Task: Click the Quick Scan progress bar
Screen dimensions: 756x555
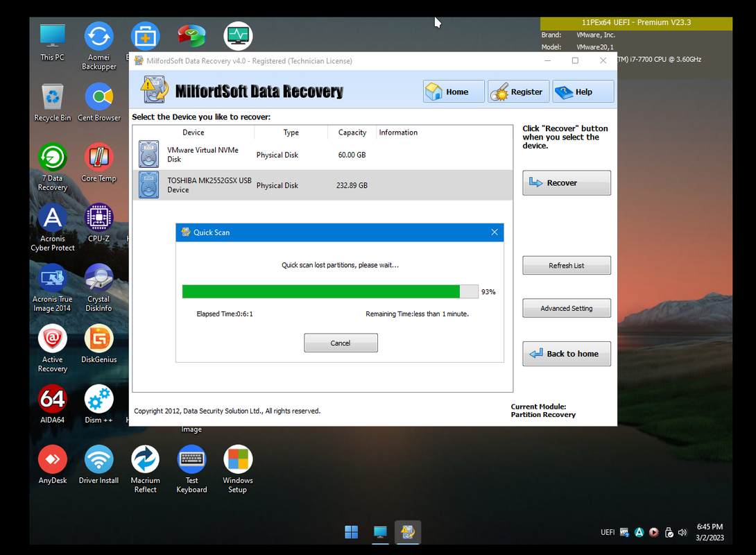Action: [330, 291]
